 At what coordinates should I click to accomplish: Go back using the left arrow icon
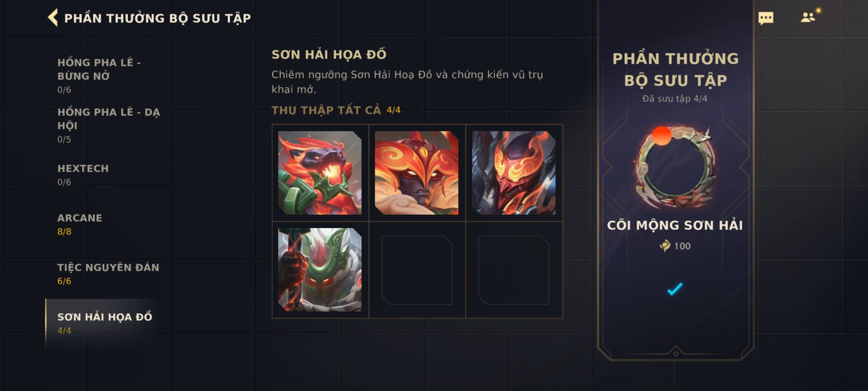tap(53, 18)
